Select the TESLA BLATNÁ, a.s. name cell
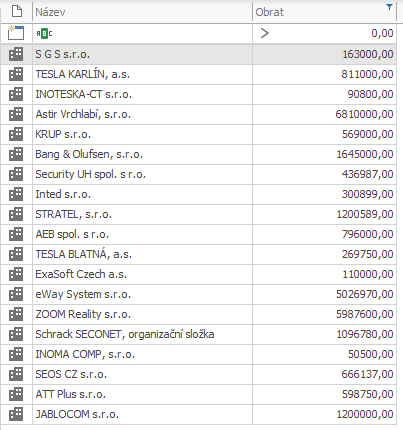 142,254
